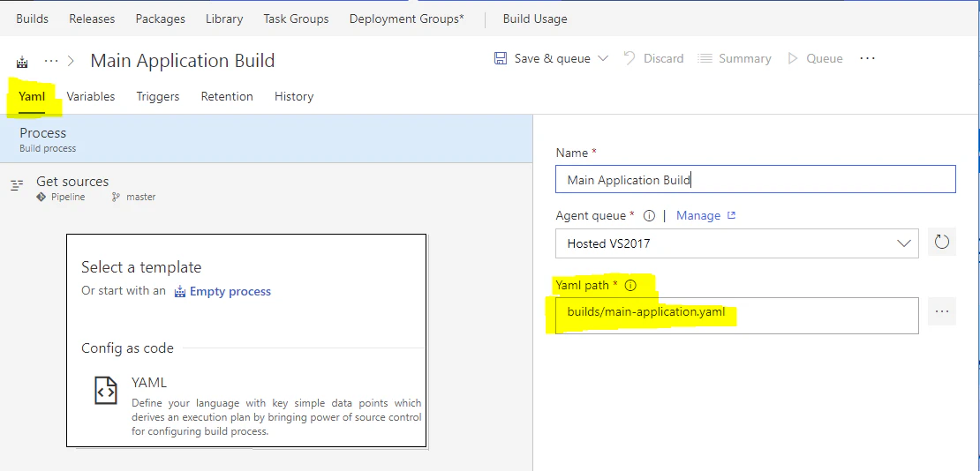Expand the Save & queue dropdown arrow

pos(603,58)
